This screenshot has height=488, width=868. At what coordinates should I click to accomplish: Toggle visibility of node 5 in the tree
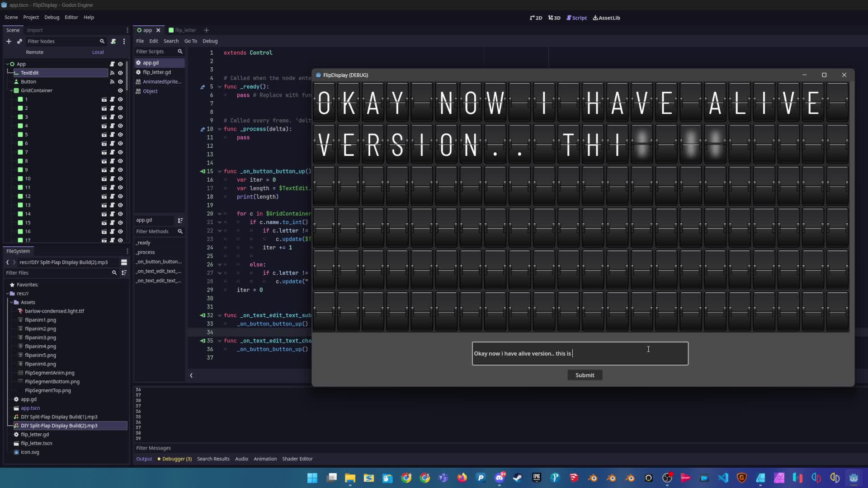120,135
